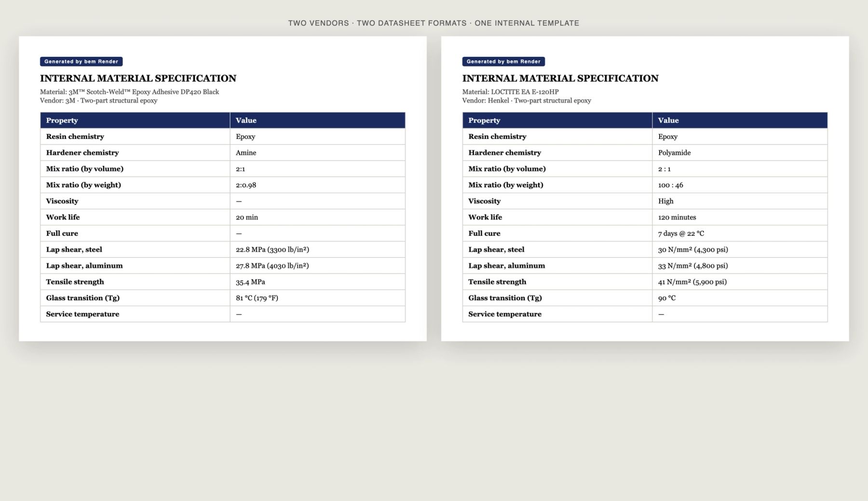This screenshot has width=868, height=501.
Task: Click the left document's 'Generated by bem Render' badge
Action: [81, 61]
